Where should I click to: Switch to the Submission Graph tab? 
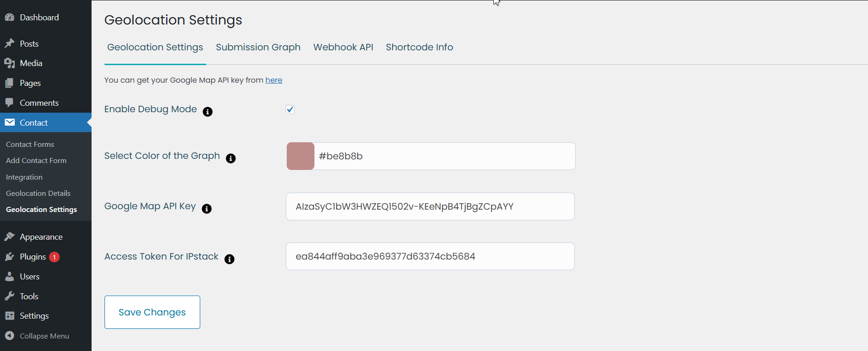258,47
